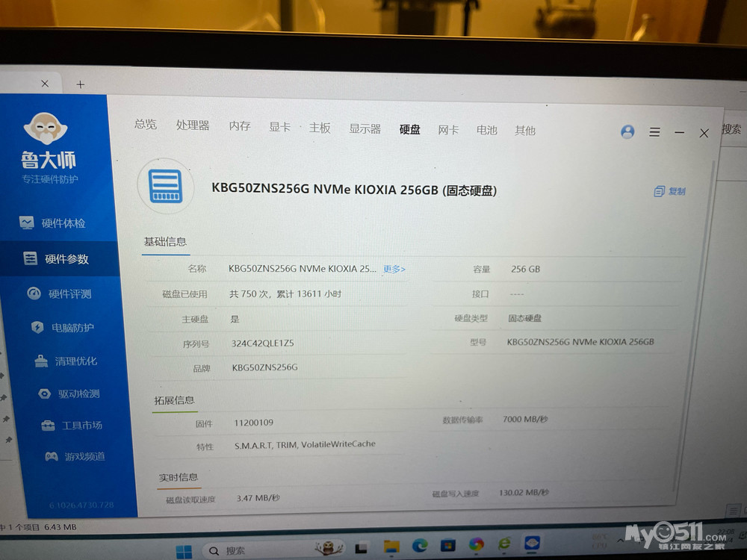The height and width of the screenshot is (560, 747).
Task: Open 电脑防护 in the sidebar
Action: coord(63,328)
